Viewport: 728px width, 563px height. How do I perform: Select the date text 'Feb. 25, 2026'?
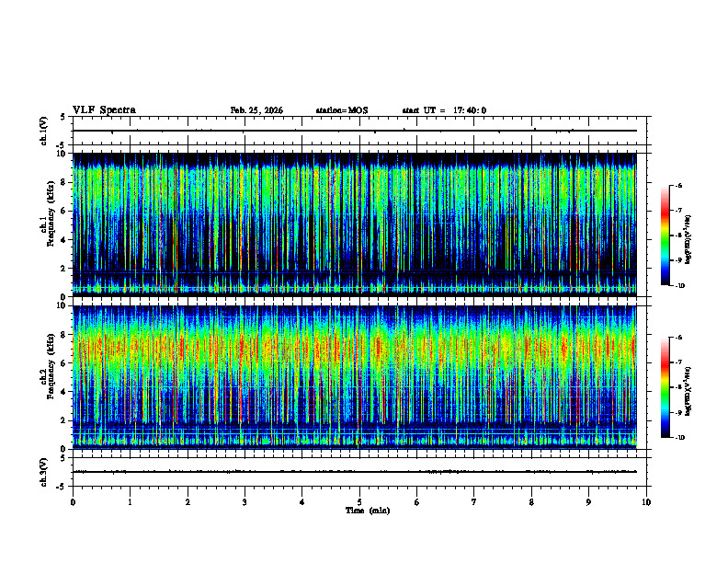click(x=256, y=110)
